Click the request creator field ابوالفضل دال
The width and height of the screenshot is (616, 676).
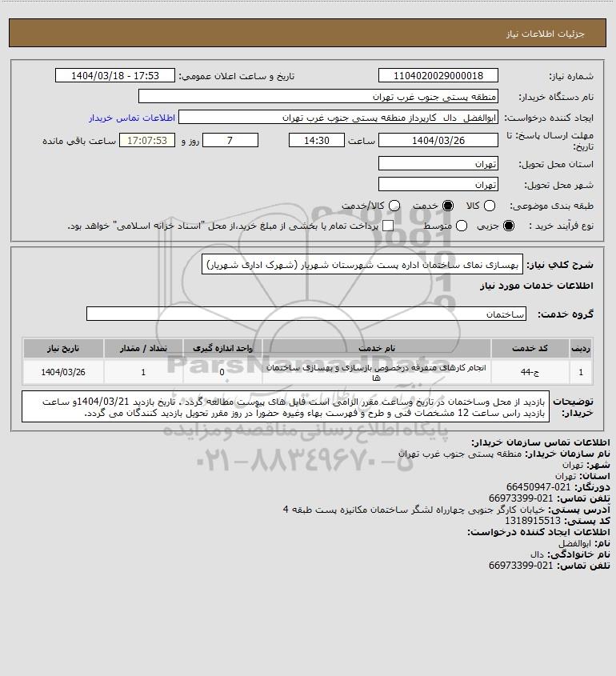(338, 118)
